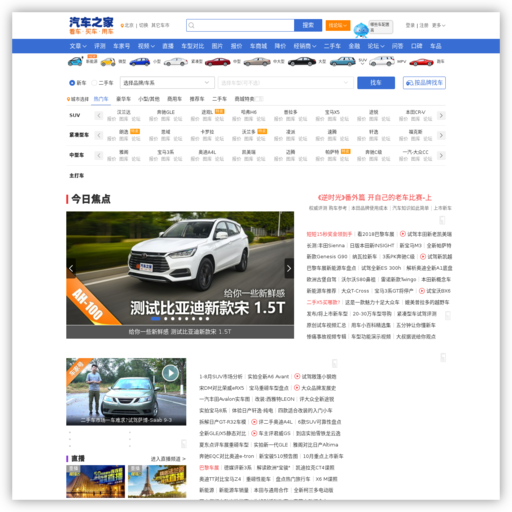The image size is (512, 512).
Task: Open 二手车 in the blue navigation bar
Action: pyautogui.click(x=332, y=46)
